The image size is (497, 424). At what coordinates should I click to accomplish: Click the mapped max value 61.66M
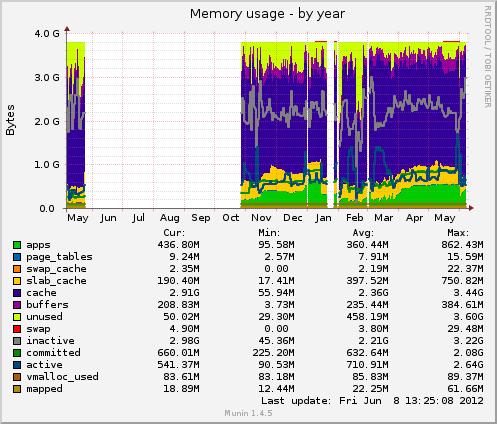click(465, 389)
